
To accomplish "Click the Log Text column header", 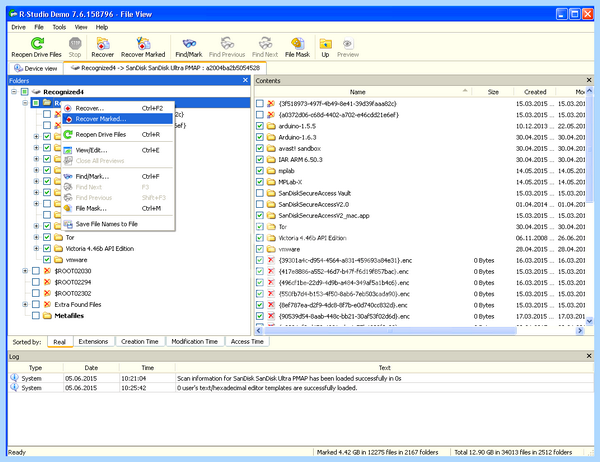I will [x=385, y=368].
